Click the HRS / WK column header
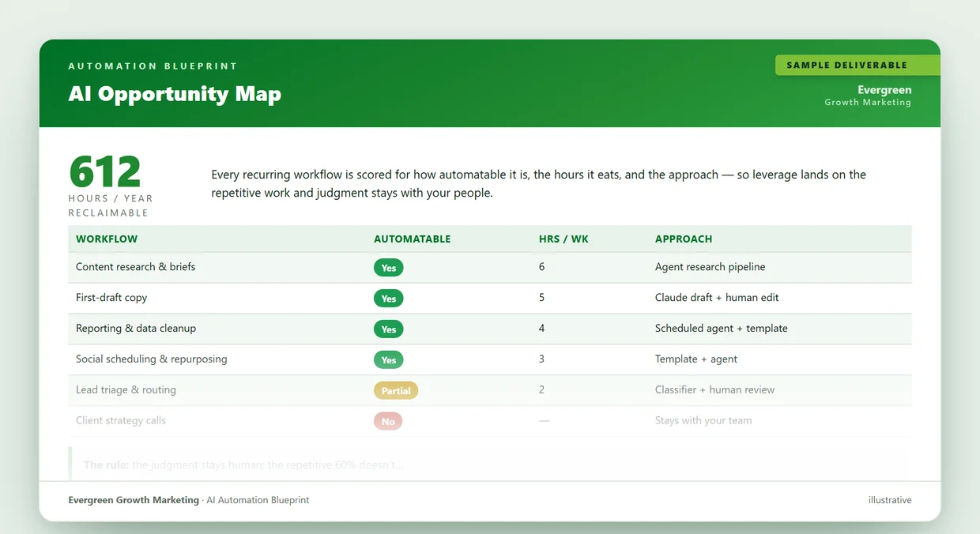This screenshot has height=534, width=980. click(x=563, y=239)
